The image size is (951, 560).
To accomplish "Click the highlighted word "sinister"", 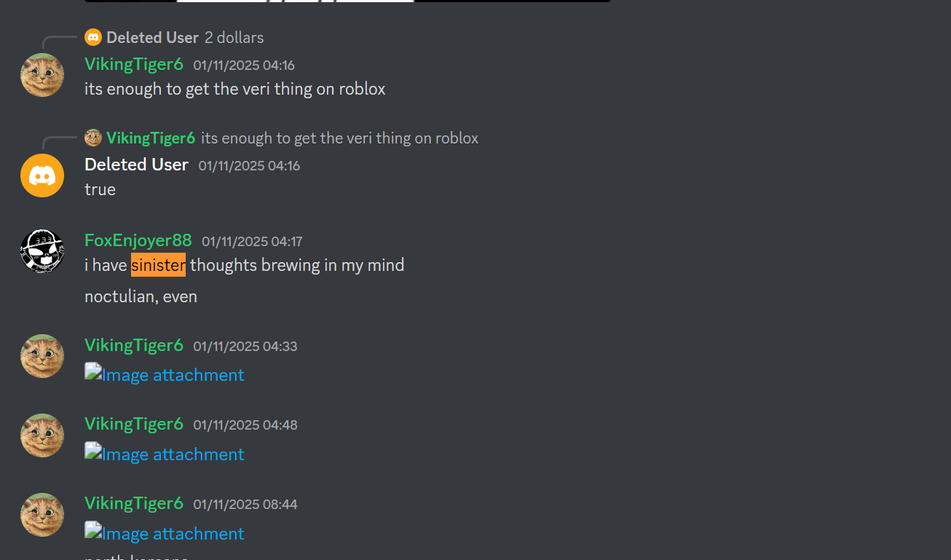I will 158,265.
